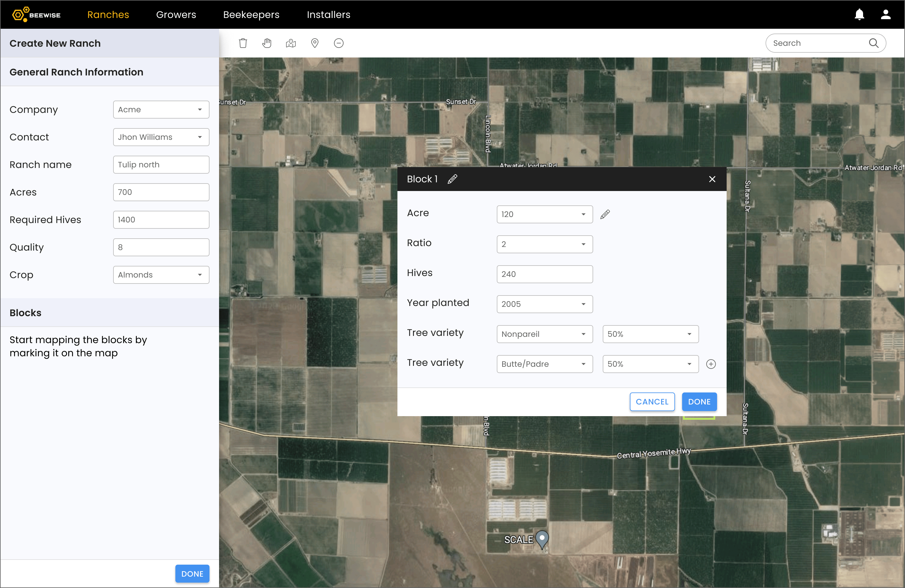Click the trash delete tool icon

243,43
